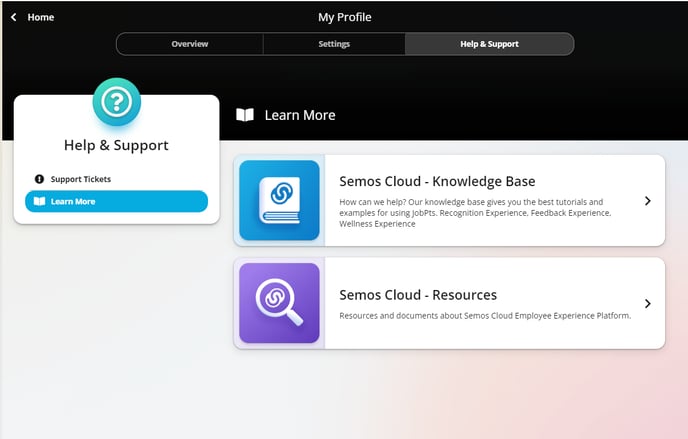Click 'Resources and documents about Semos Cloud' text
Viewport: 688px width, 439px height.
pos(485,316)
